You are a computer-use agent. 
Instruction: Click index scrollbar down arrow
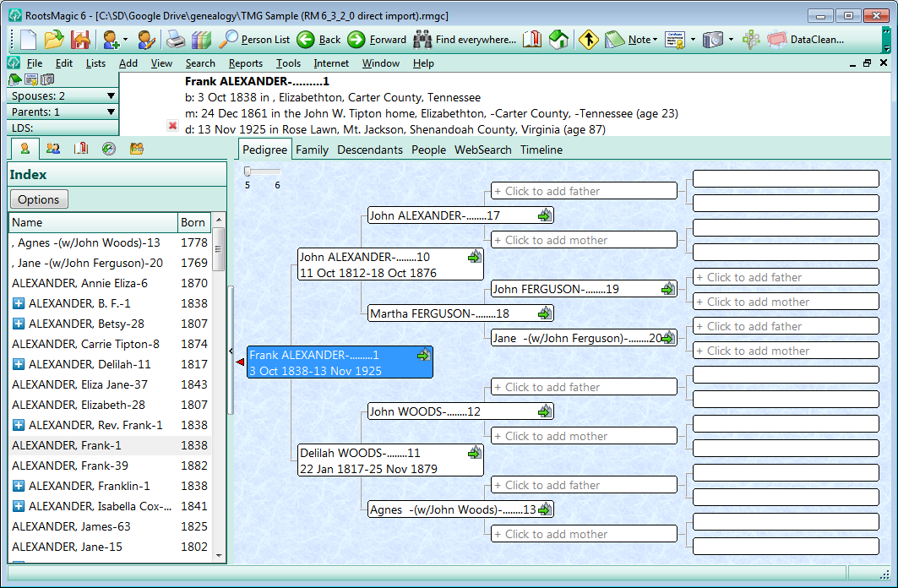pyautogui.click(x=219, y=555)
